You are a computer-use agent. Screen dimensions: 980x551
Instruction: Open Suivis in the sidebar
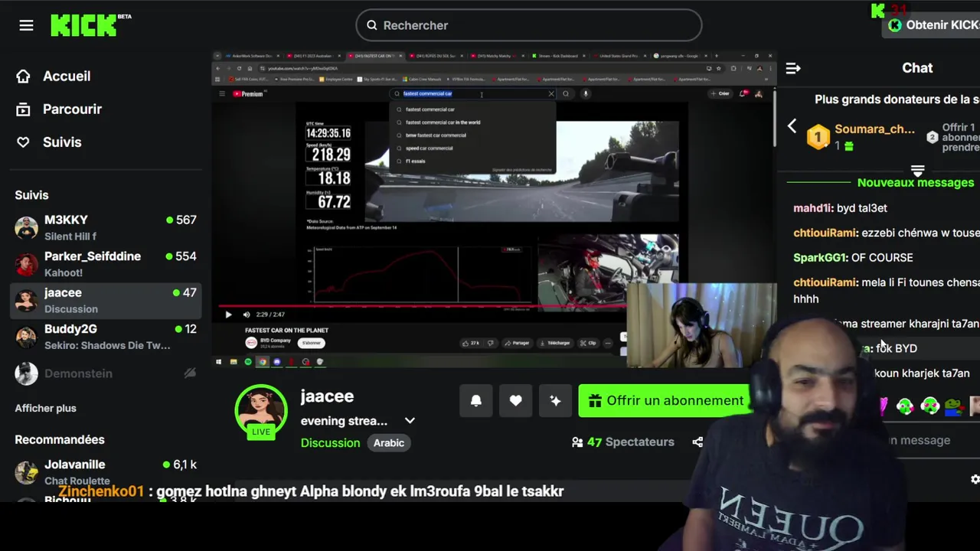point(62,142)
